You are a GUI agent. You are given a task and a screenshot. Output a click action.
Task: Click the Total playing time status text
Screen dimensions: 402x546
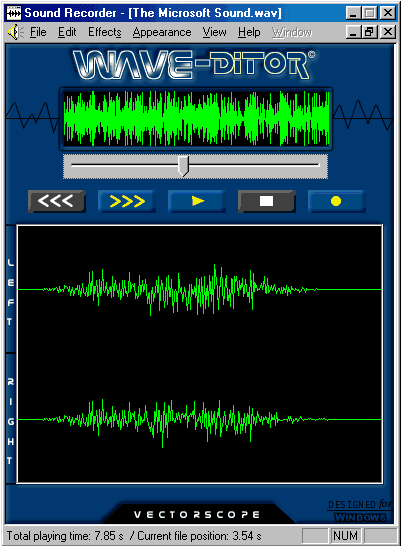coord(65,536)
